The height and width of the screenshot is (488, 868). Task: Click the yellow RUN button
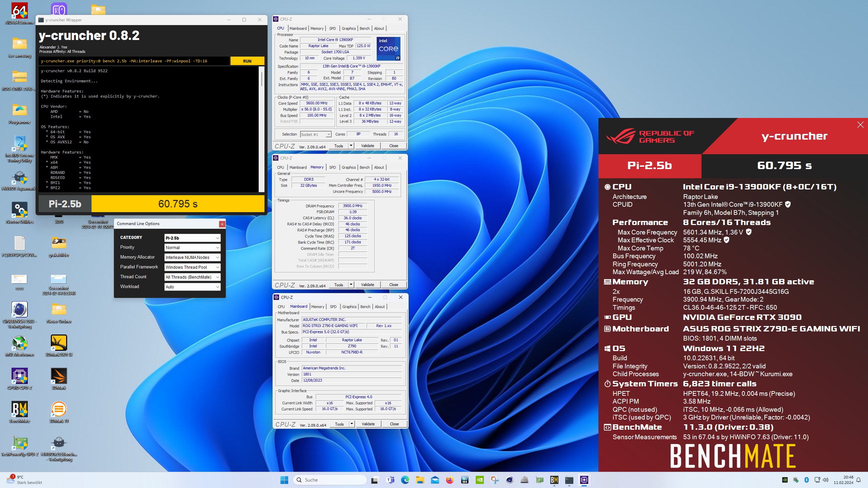[x=247, y=61]
